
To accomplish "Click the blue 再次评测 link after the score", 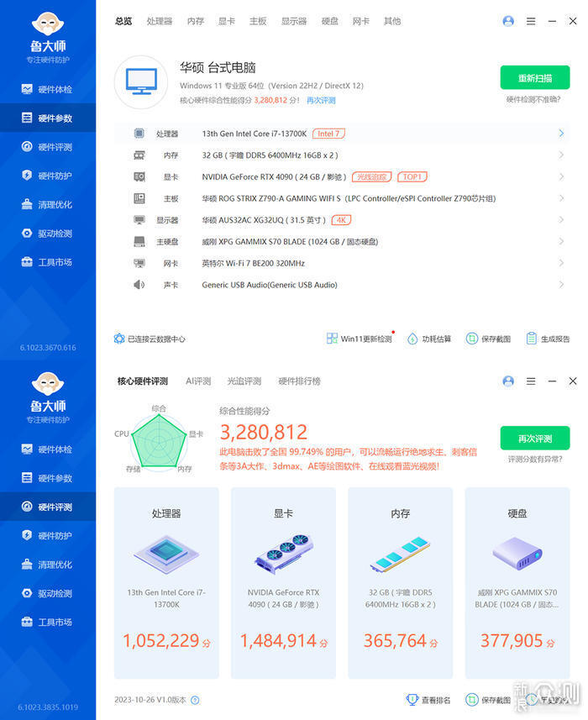I will [321, 100].
